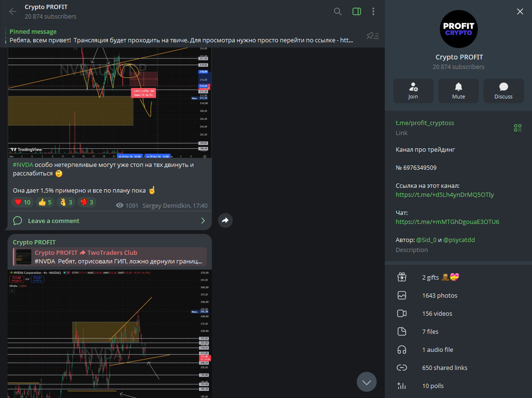Mute channel notifications
Screen dimensions: 532x398
click(458, 91)
